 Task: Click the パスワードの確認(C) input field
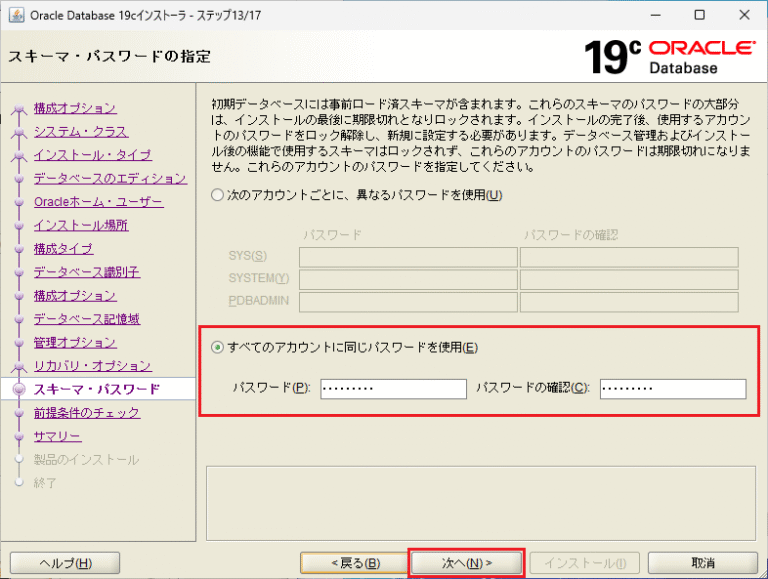point(673,389)
